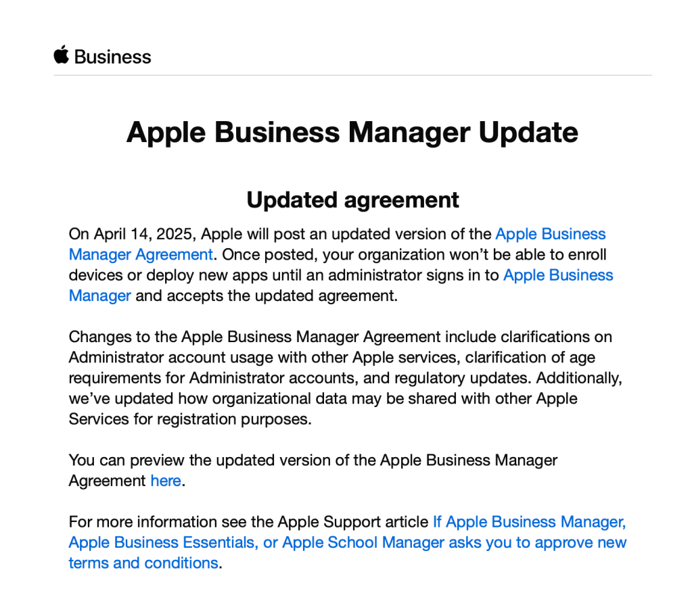Screen dimensions: 692x616
Task: Click the "Apple Business Manager Update" main heading
Action: tap(352, 132)
